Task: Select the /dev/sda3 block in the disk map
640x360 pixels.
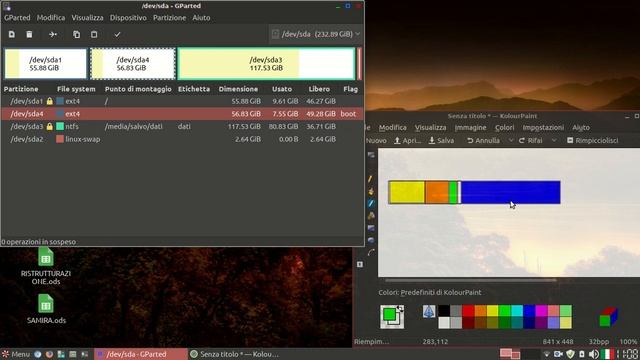Action: [266, 64]
